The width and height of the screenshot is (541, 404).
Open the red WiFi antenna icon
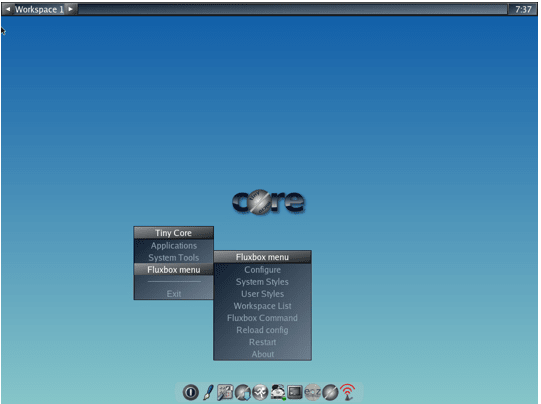pyautogui.click(x=347, y=392)
